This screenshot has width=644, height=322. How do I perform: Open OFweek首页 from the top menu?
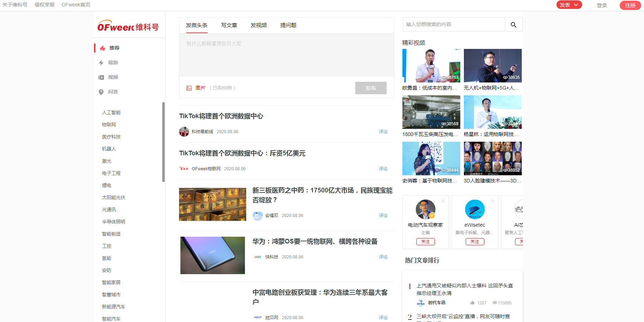[x=76, y=5]
